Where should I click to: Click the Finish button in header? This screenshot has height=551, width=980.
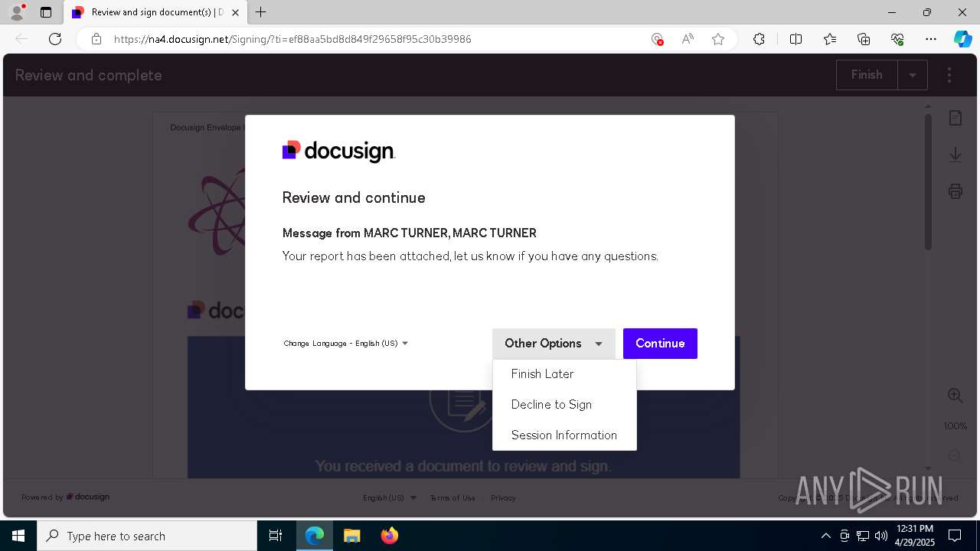pos(867,75)
